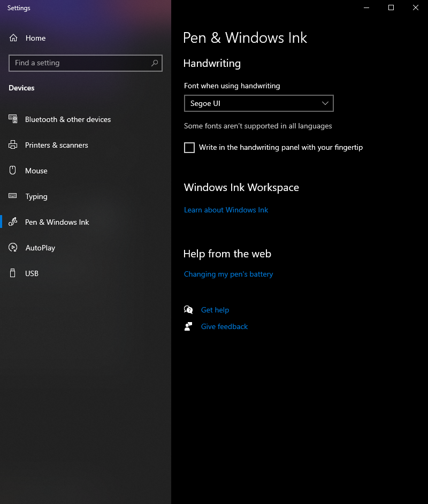The image size is (428, 504).
Task: Click the Give feedback person icon
Action: coord(188,326)
